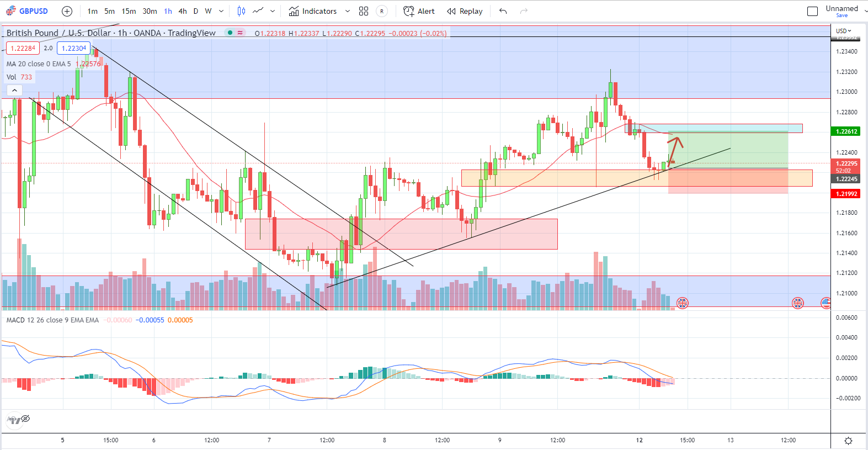Save the chart layout via Save link
The height and width of the screenshot is (450, 868).
(842, 15)
